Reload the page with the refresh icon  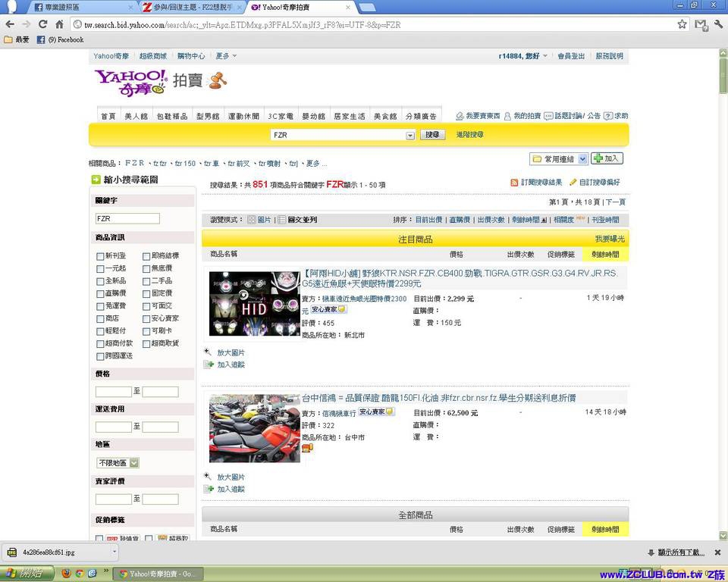[42, 24]
